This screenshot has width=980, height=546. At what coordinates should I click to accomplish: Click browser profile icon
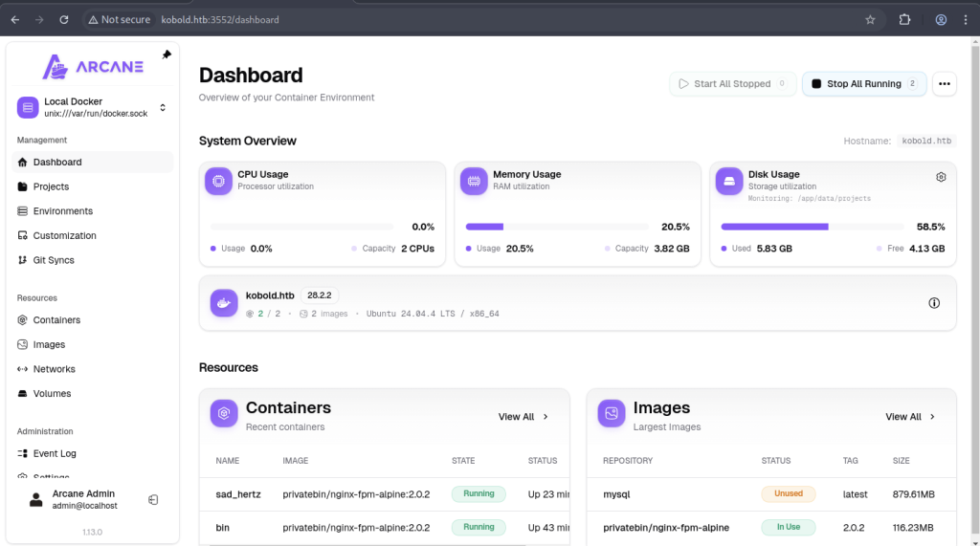tap(941, 20)
